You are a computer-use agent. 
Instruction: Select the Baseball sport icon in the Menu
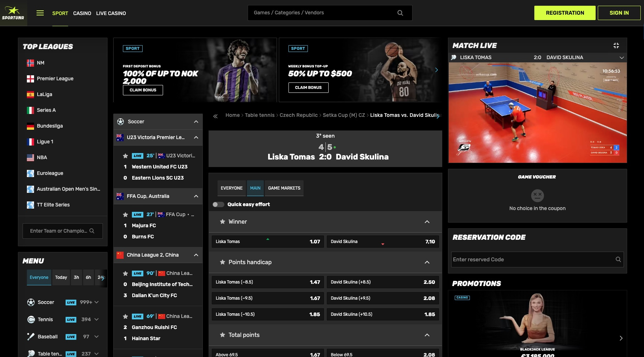pyautogui.click(x=30, y=337)
